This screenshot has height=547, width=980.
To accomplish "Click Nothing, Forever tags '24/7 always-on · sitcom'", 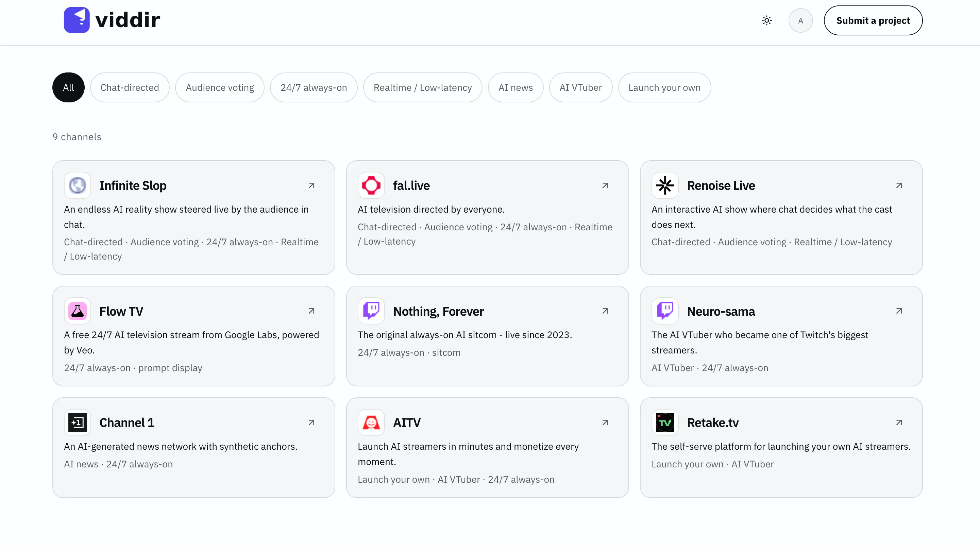I will [409, 353].
